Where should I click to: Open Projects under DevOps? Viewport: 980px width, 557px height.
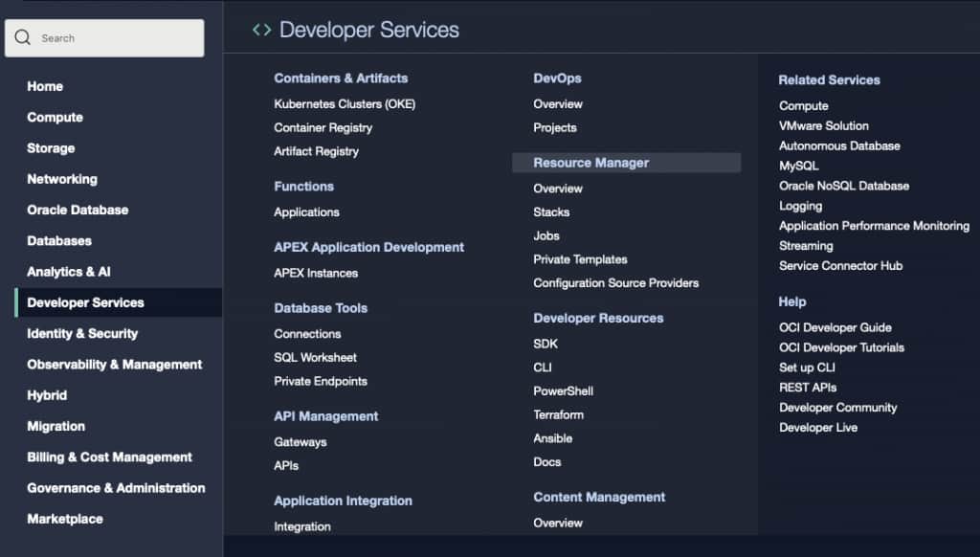555,127
